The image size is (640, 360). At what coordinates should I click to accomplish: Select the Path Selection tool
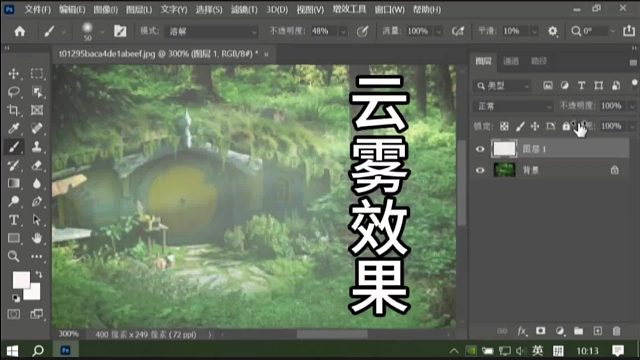pos(37,220)
